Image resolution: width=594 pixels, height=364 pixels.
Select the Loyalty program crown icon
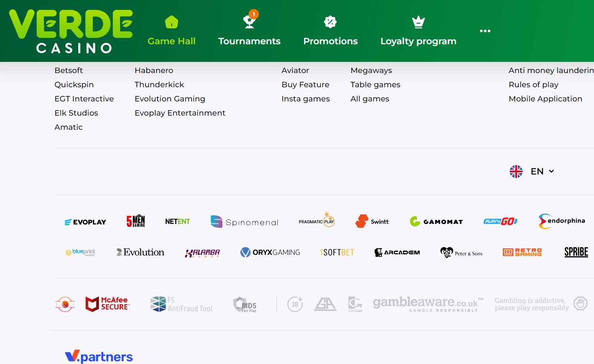418,22
